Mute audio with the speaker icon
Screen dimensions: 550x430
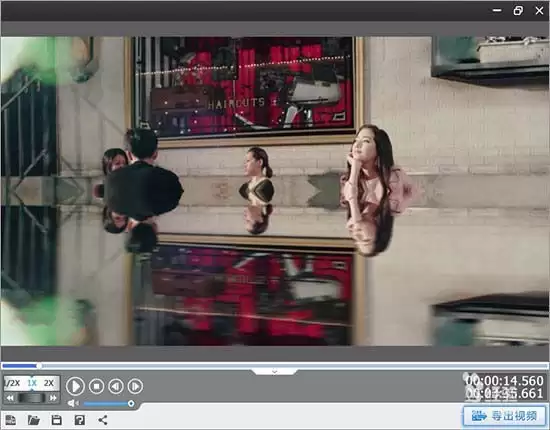[x=72, y=403]
